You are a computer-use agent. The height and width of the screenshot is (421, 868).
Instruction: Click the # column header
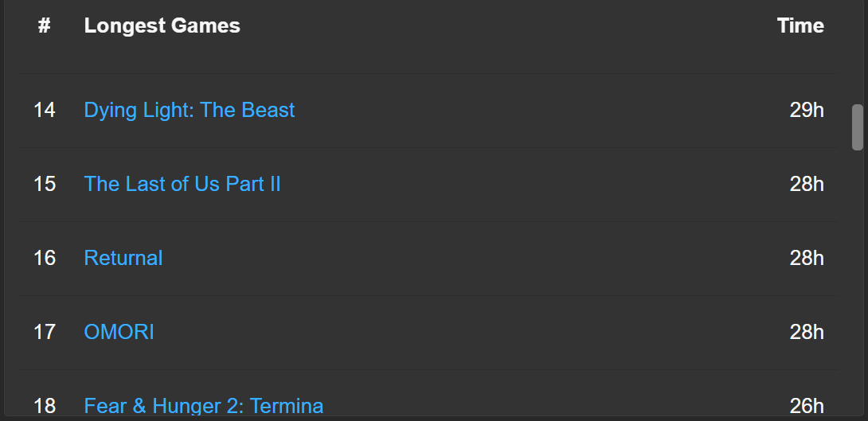point(45,25)
